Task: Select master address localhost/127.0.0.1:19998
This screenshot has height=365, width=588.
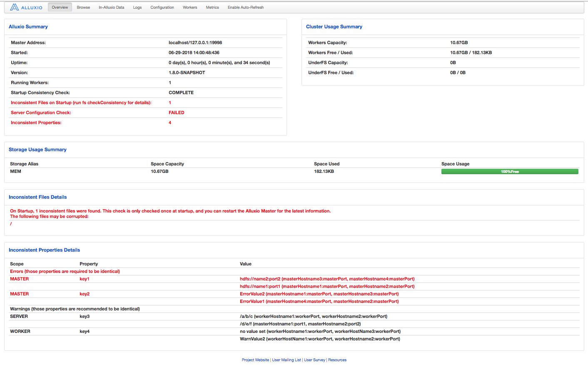Action: (195, 42)
